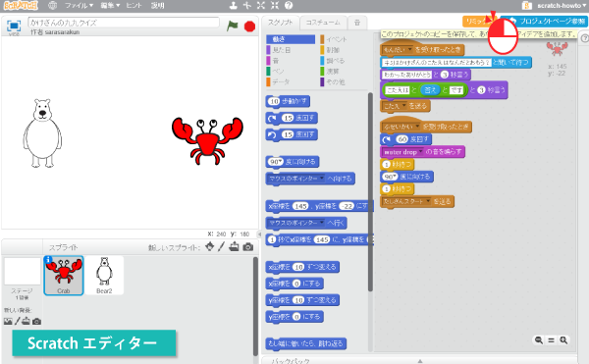Click the green flag to start

click(232, 26)
